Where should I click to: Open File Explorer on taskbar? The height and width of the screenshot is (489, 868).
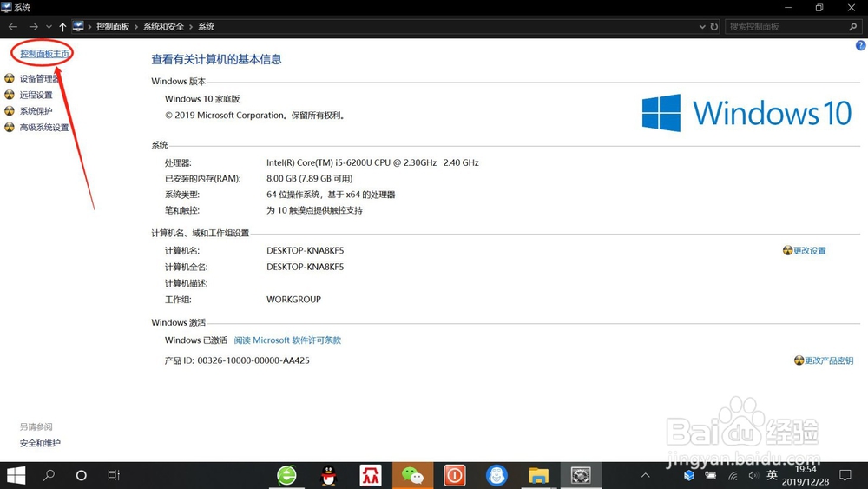539,475
